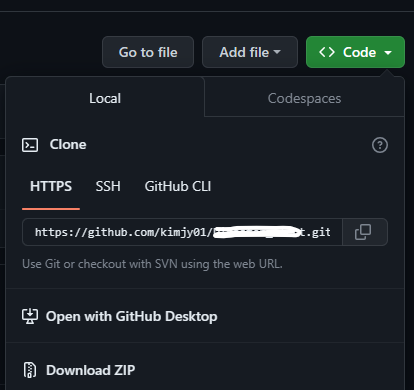The image size is (414, 390).
Task: Select the SSH clone tab
Action: (108, 186)
